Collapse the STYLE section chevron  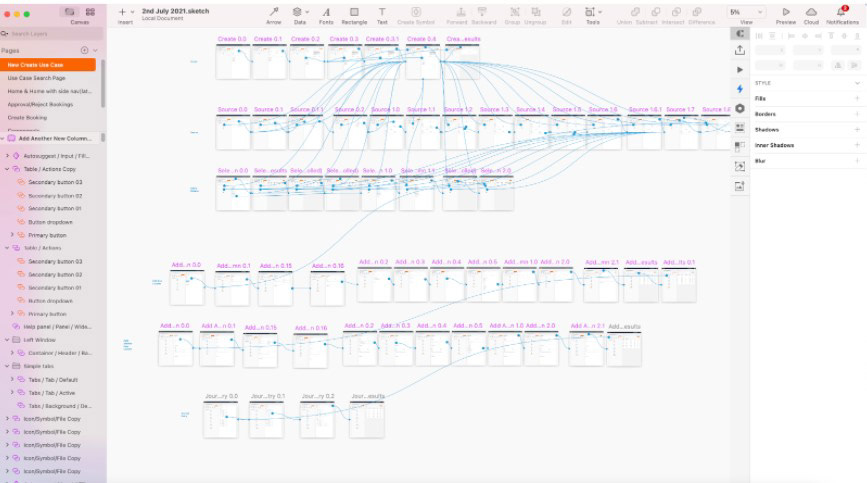pos(858,83)
